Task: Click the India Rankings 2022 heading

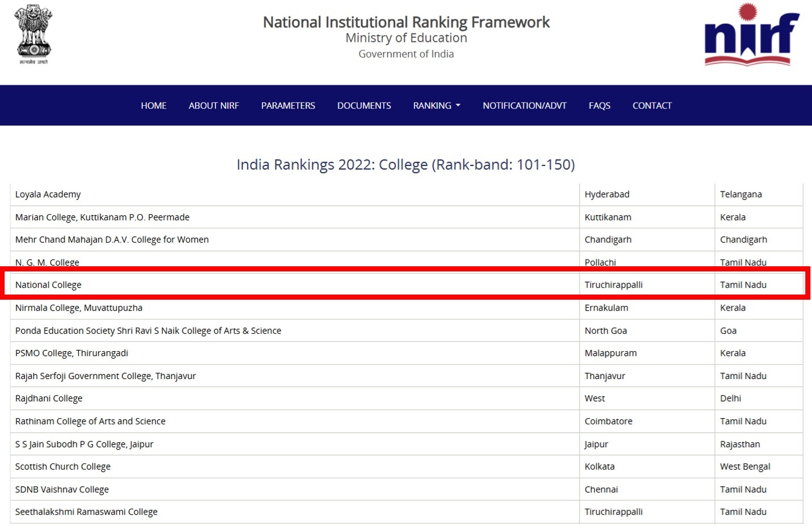Action: (x=405, y=165)
